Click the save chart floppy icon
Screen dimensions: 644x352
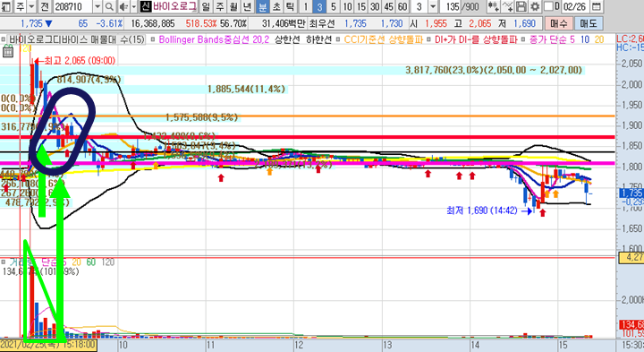521,6
